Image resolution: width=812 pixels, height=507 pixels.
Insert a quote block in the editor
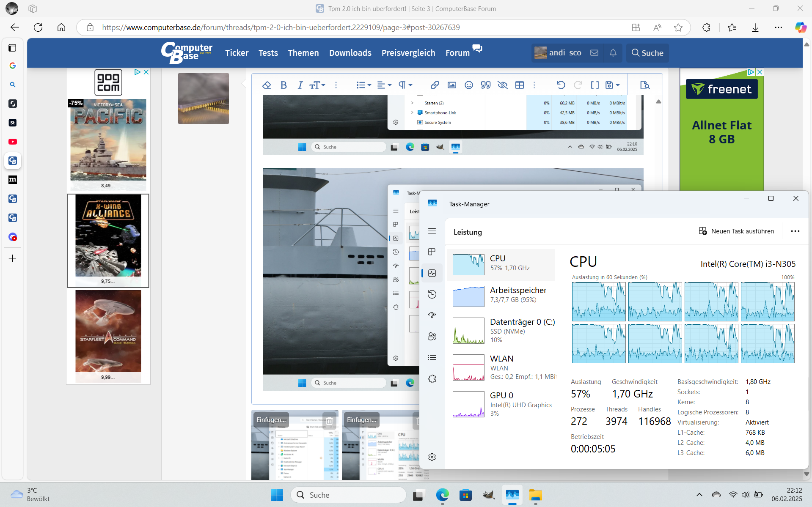(485, 85)
